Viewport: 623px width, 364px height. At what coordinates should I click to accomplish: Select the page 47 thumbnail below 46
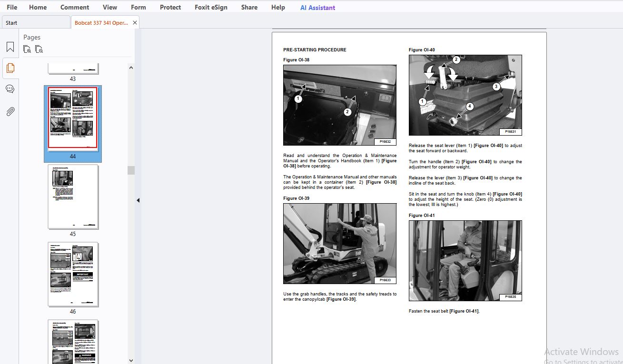(x=73, y=342)
